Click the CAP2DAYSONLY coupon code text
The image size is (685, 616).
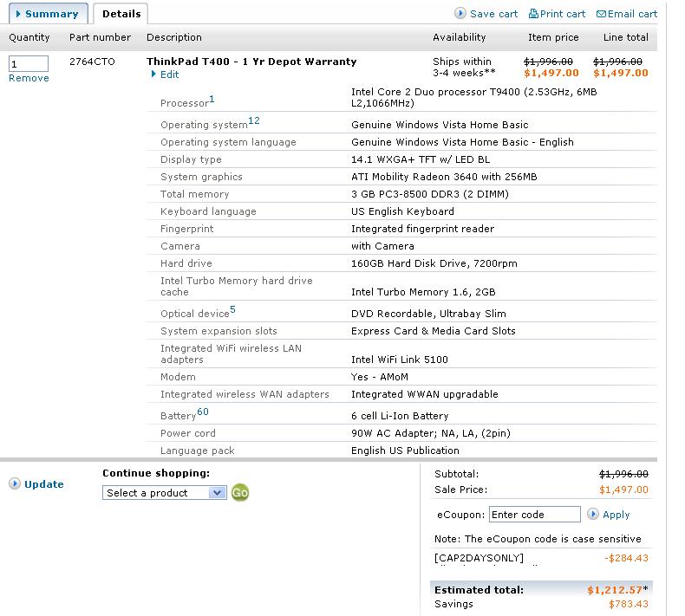[479, 558]
